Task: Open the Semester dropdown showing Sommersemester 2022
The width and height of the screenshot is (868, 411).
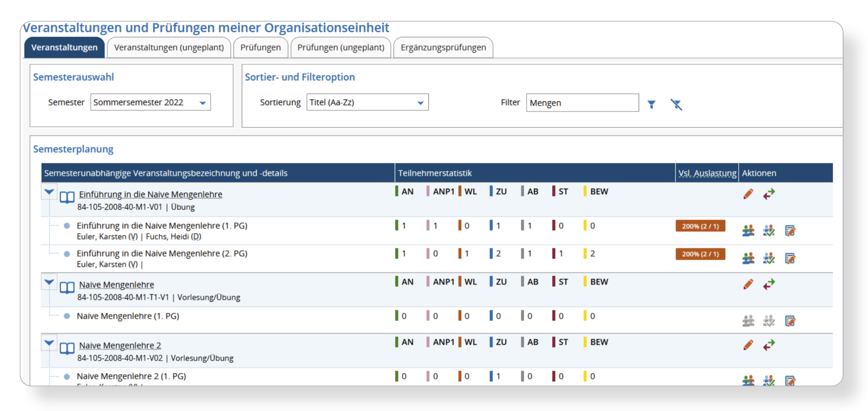Action: point(151,102)
